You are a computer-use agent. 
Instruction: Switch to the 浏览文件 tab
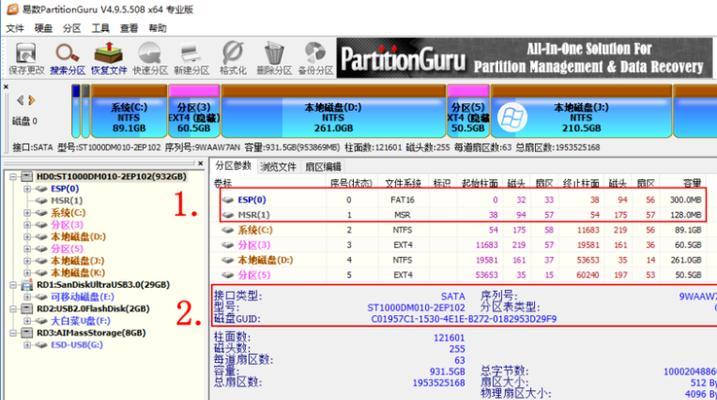coord(278,167)
